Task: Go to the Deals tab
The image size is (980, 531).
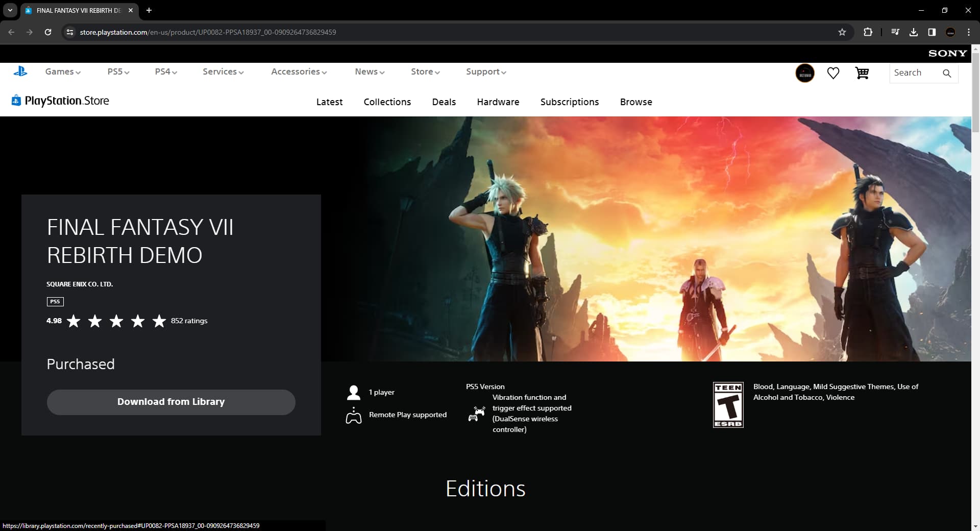Action: tap(444, 102)
